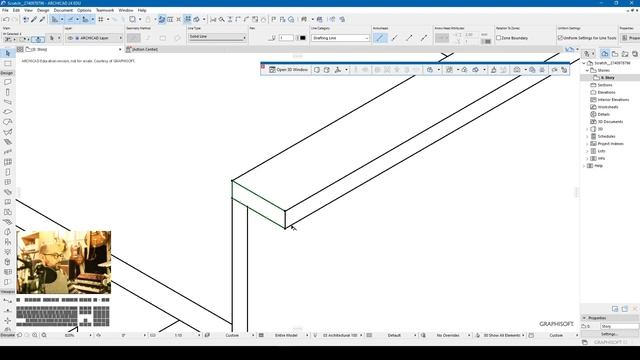Click the straight arrowhead option in Arrowhead section

tap(380, 38)
